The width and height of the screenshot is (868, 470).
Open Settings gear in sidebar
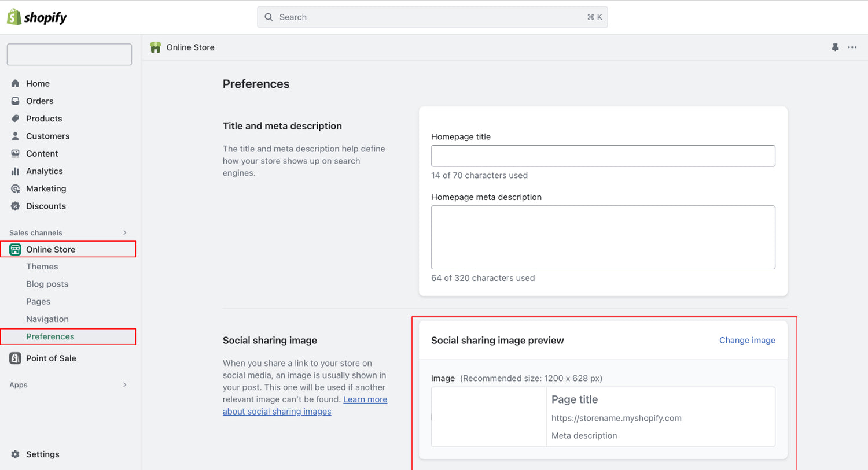point(16,454)
